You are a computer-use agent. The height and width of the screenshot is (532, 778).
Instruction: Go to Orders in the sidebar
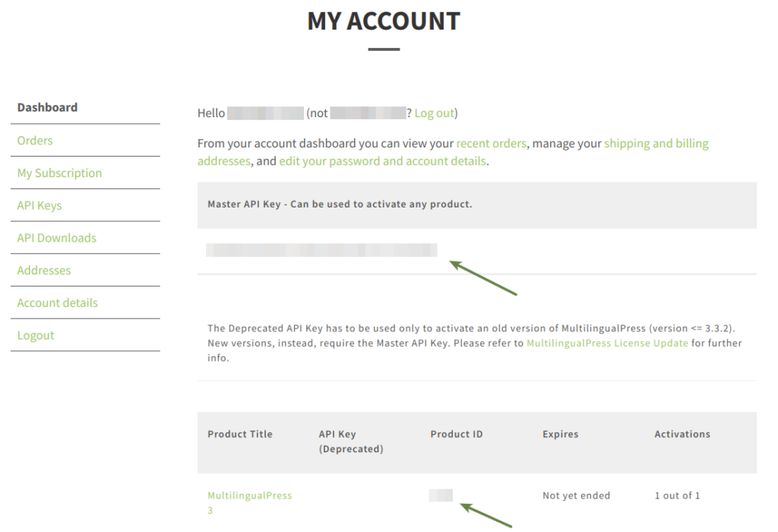pyautogui.click(x=35, y=141)
